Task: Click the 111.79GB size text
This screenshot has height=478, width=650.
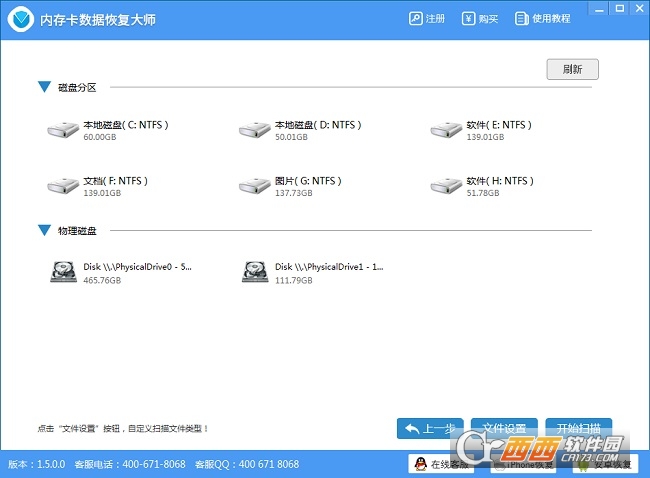Action: point(293,281)
